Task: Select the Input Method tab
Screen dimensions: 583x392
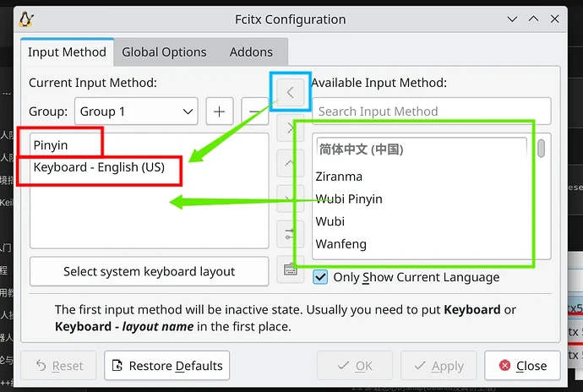Action: 67,52
